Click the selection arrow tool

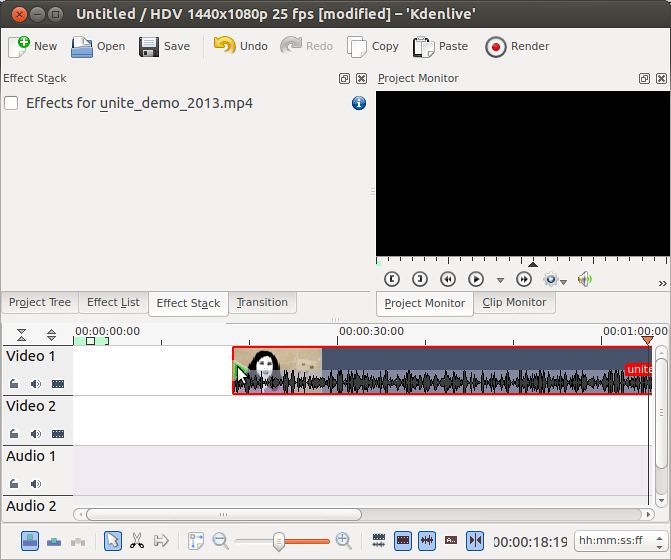[x=113, y=540]
